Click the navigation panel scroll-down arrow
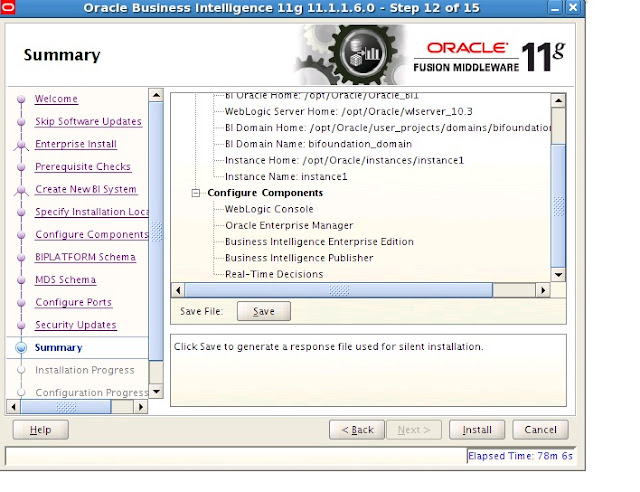The width and height of the screenshot is (640, 492). pos(156,392)
